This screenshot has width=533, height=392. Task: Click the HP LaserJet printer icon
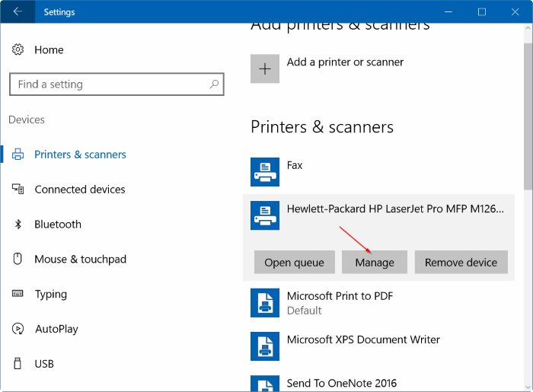tap(265, 216)
